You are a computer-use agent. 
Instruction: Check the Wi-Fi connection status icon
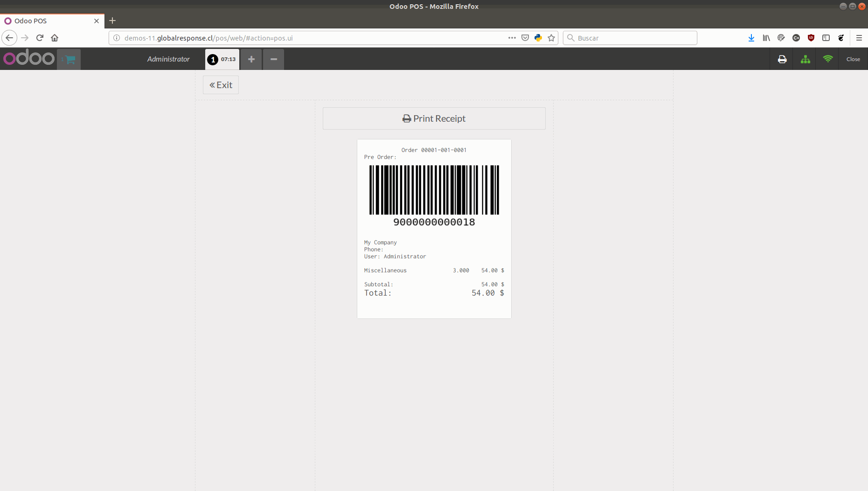click(827, 59)
